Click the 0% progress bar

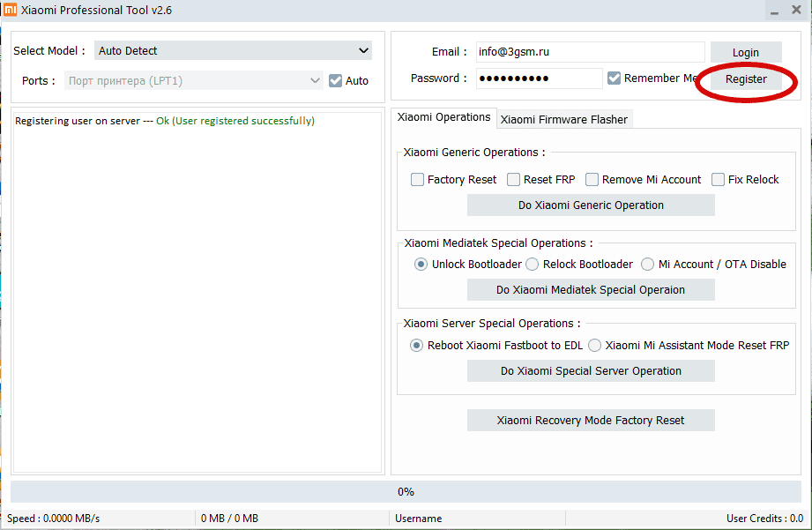(x=406, y=491)
